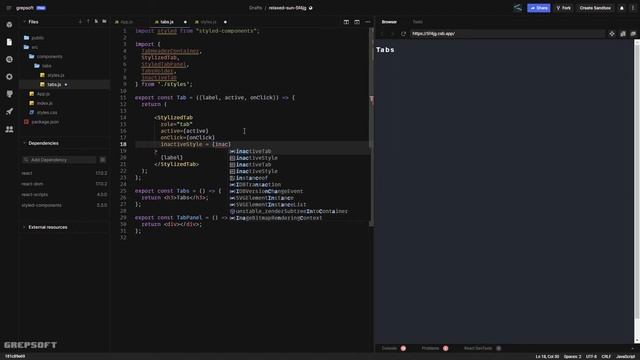Click the Fork button
Image resolution: width=640 pixels, height=360 pixels.
pyautogui.click(x=564, y=8)
